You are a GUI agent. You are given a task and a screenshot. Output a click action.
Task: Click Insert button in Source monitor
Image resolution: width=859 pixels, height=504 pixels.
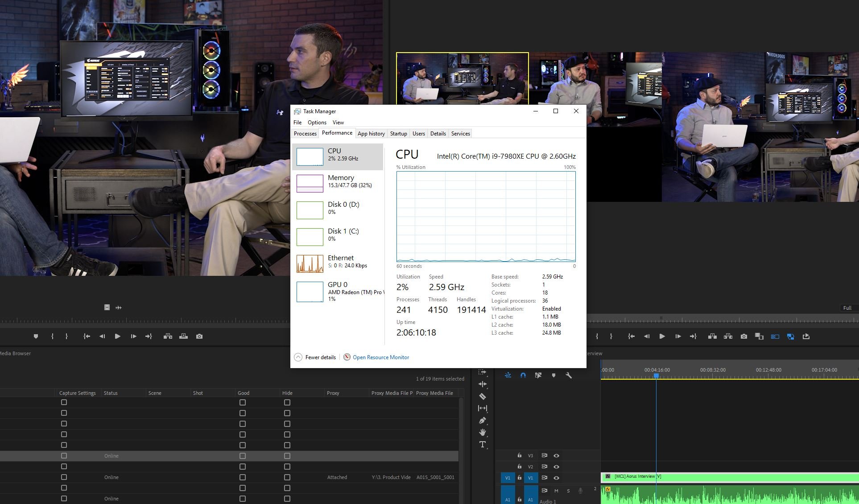168,336
